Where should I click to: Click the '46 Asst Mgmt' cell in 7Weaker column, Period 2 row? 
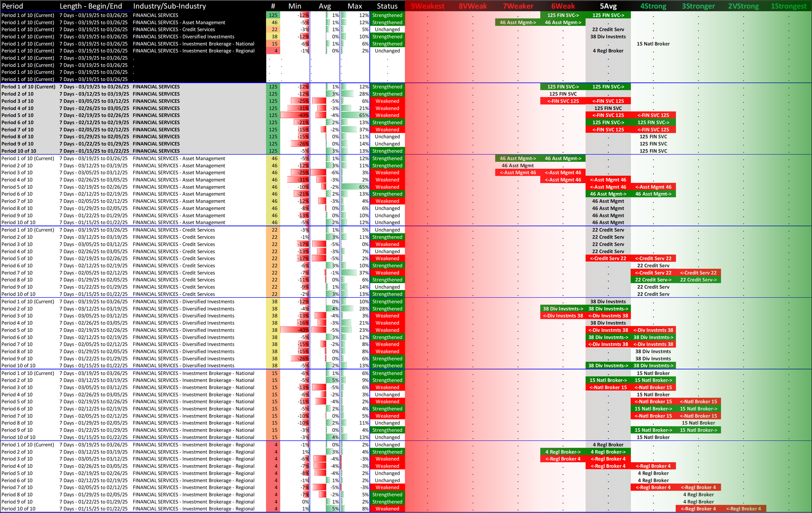pos(518,165)
